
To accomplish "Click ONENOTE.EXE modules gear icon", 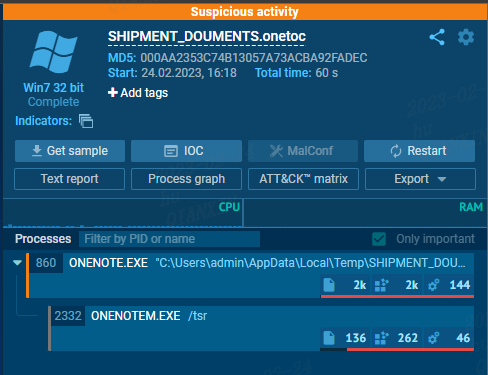I will [x=433, y=285].
